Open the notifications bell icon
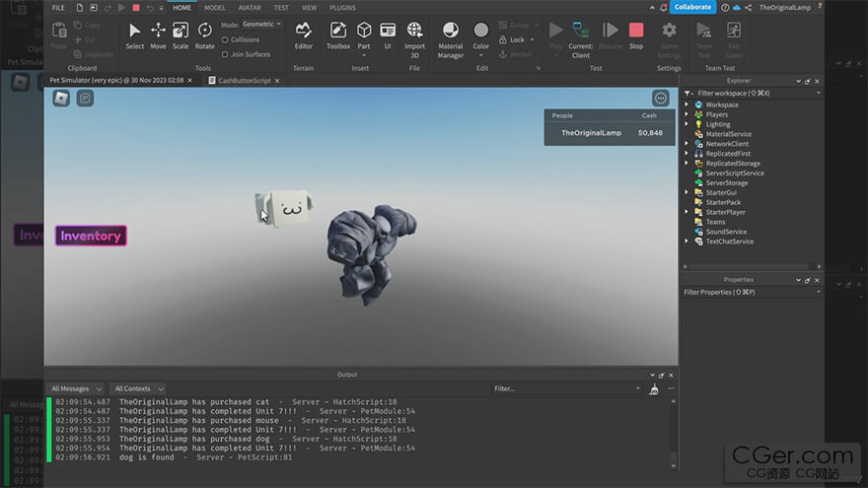The image size is (868, 488). [x=663, y=8]
